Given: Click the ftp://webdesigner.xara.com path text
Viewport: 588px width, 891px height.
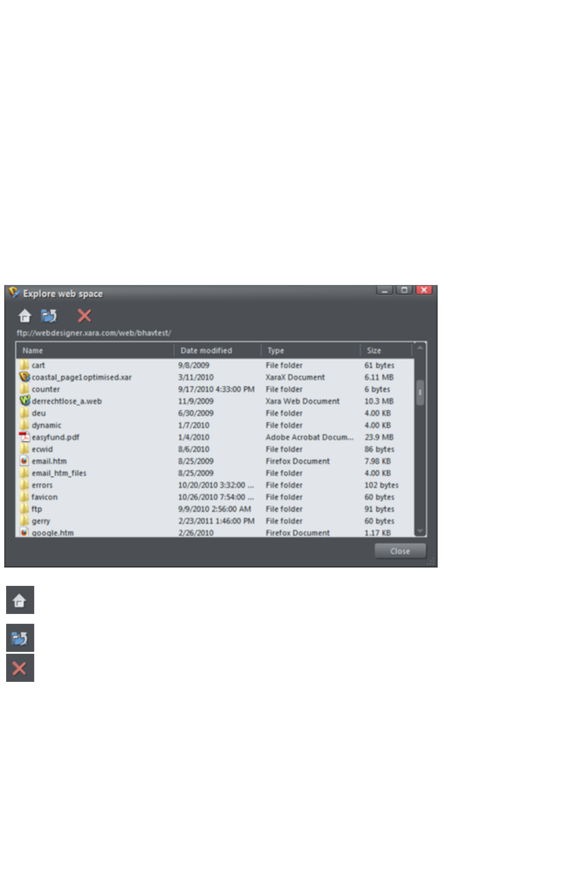Looking at the screenshot, I should [x=94, y=333].
